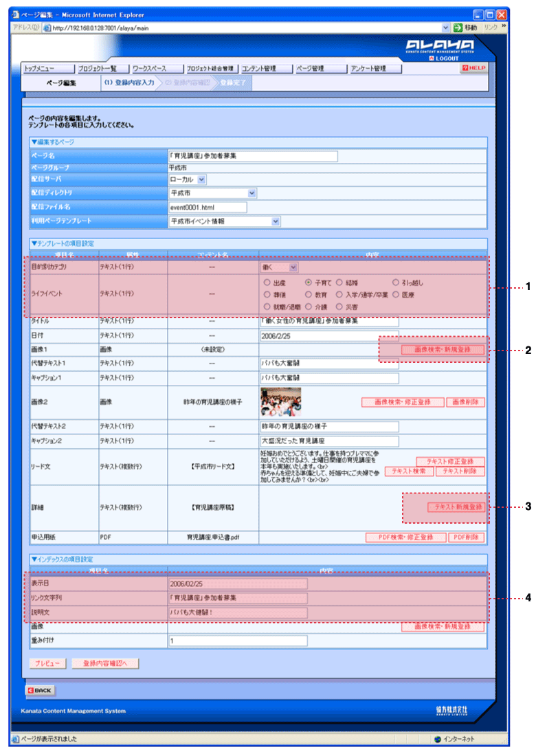Open the 配信サーバ ローカル dropdown

coord(188,179)
